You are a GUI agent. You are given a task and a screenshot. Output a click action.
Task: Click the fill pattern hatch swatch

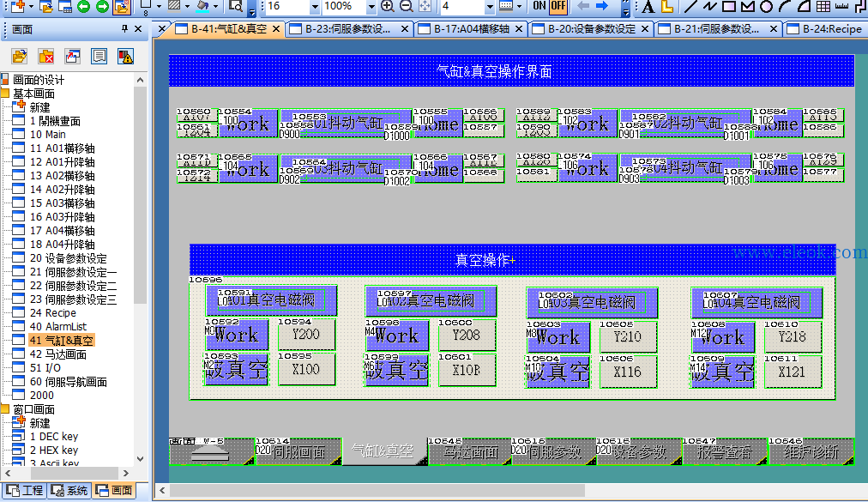click(174, 7)
